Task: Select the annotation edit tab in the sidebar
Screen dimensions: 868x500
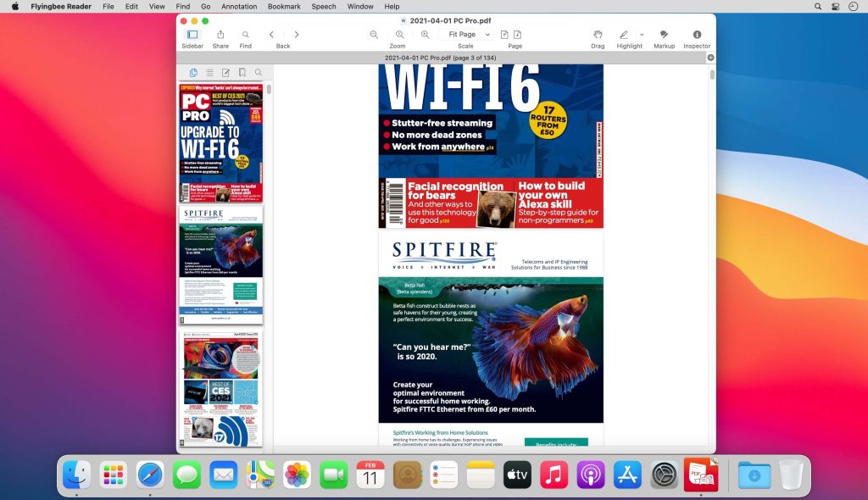Action: pos(224,72)
